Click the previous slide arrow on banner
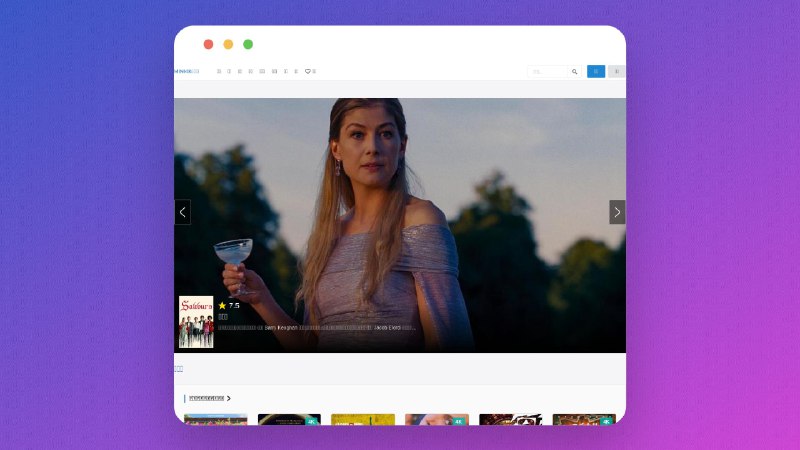The height and width of the screenshot is (450, 800). pos(182,212)
